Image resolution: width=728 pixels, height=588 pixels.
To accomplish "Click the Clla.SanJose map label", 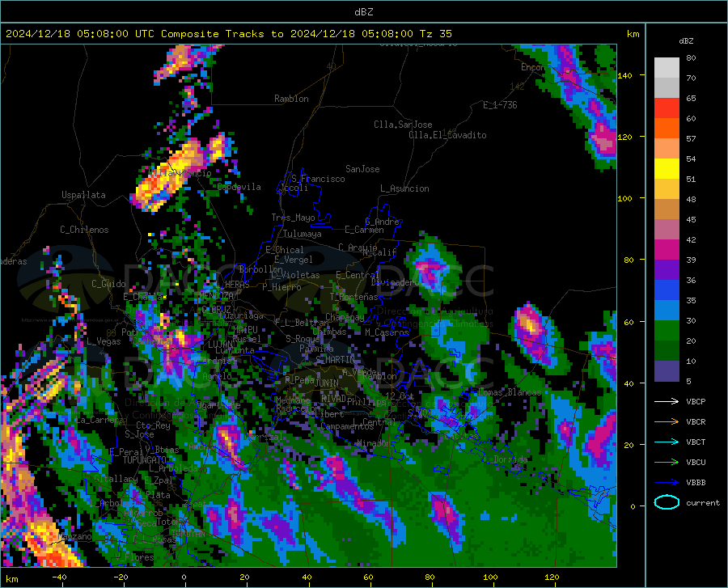I will (403, 125).
